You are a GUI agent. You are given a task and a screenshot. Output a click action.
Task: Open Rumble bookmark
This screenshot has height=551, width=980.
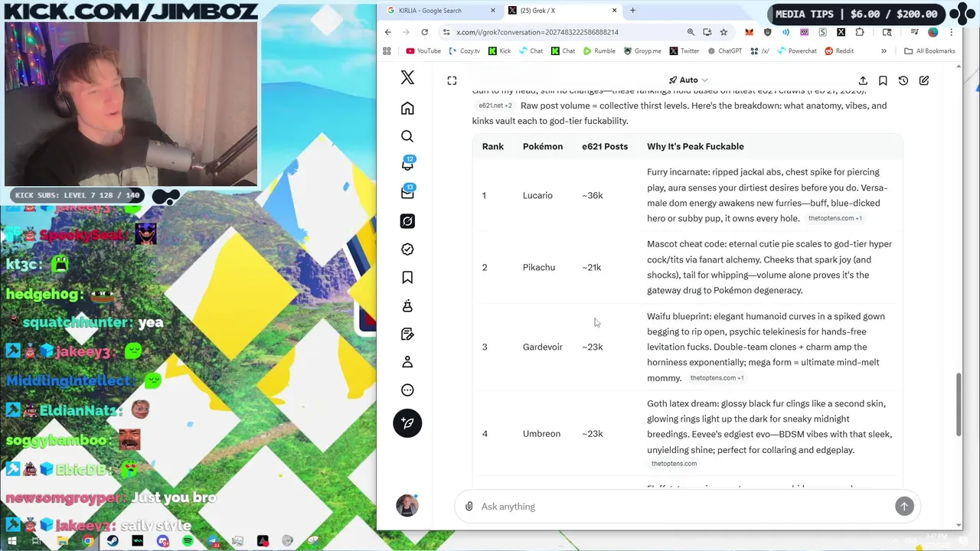click(x=599, y=51)
